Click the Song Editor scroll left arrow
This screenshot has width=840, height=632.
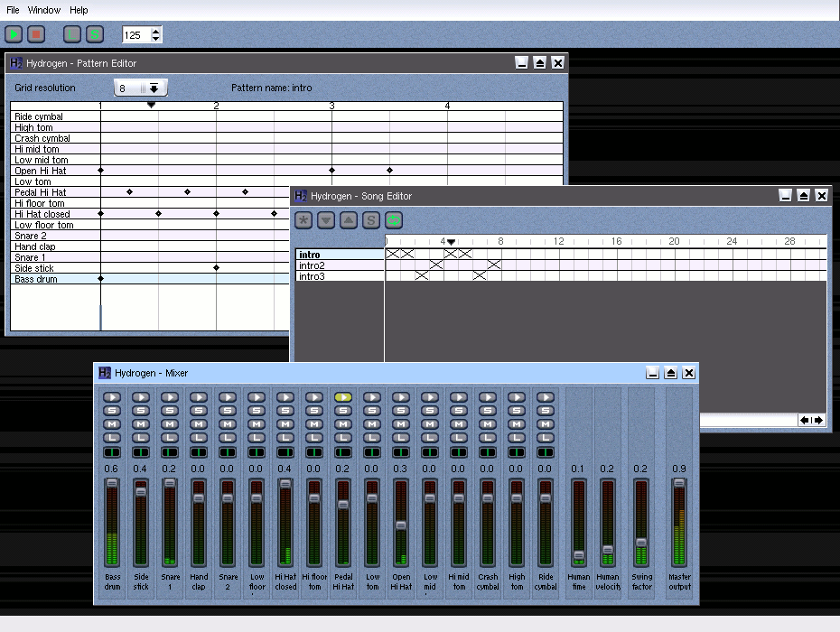[x=805, y=421]
